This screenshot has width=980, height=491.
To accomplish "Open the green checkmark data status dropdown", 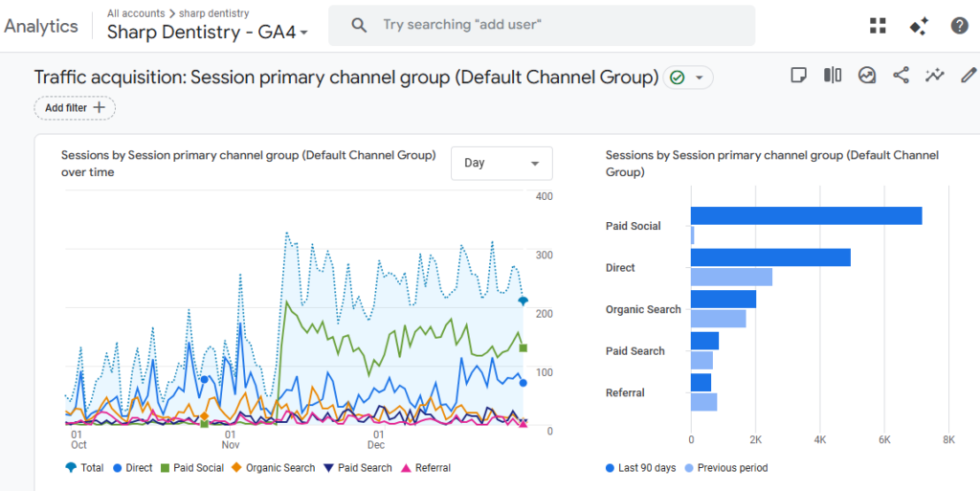I will pyautogui.click(x=688, y=78).
